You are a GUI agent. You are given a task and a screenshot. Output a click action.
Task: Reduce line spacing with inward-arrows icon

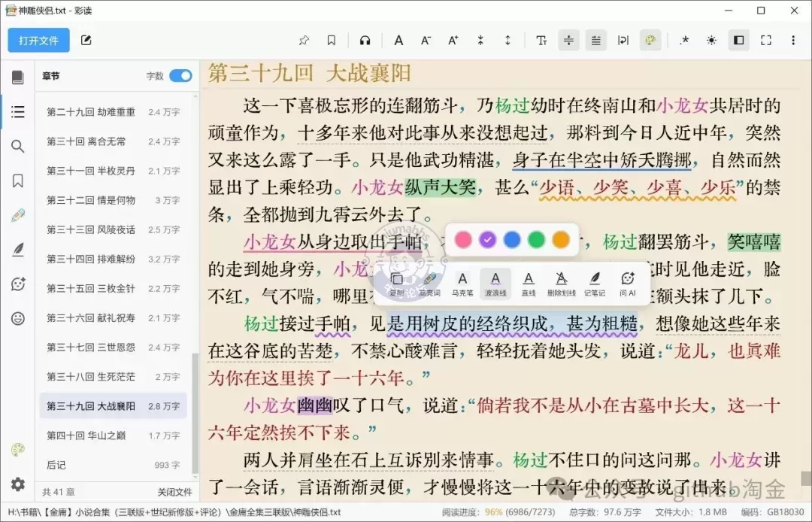[x=480, y=41]
